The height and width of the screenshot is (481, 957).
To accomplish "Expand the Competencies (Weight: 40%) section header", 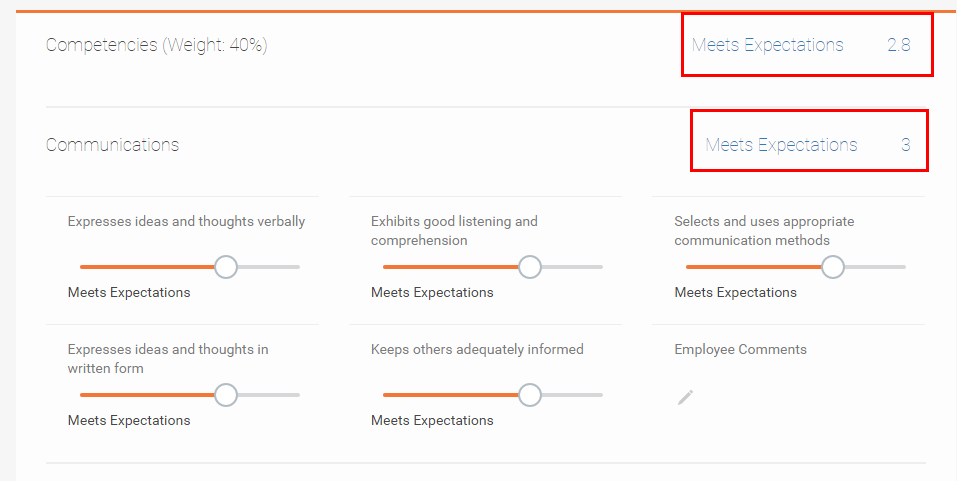I will (157, 45).
